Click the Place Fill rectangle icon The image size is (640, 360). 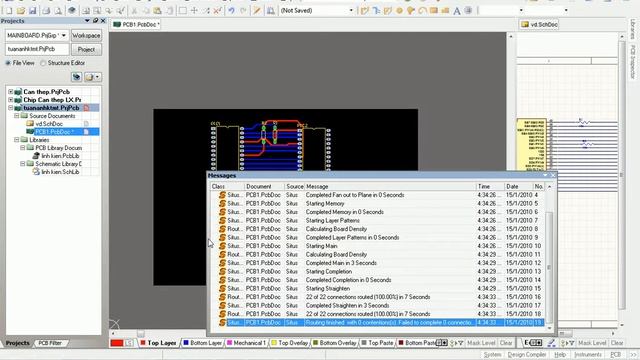tap(433, 10)
